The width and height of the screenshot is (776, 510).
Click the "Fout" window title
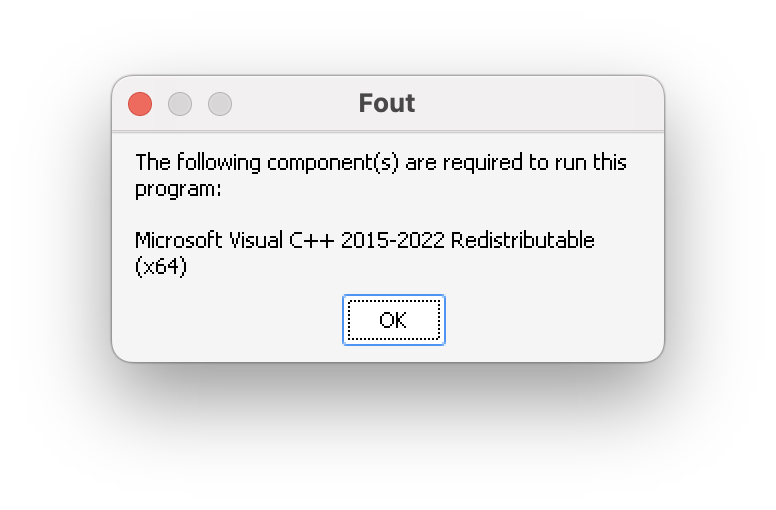click(x=387, y=103)
